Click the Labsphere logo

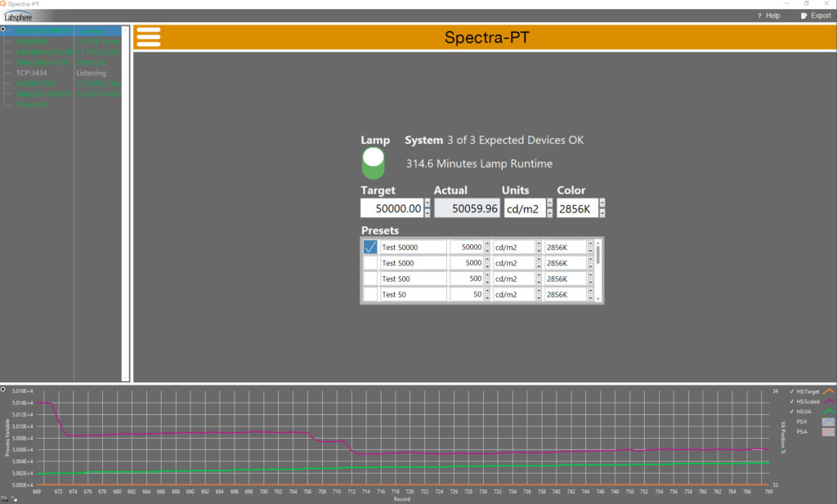click(x=18, y=16)
